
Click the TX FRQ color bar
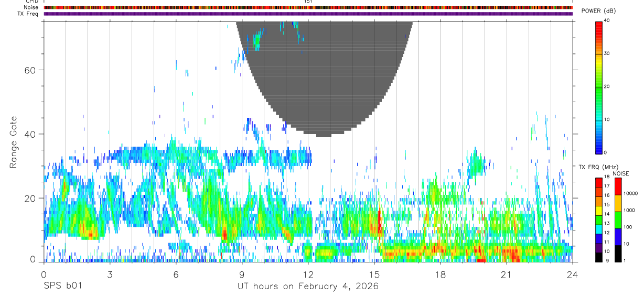tap(598, 220)
